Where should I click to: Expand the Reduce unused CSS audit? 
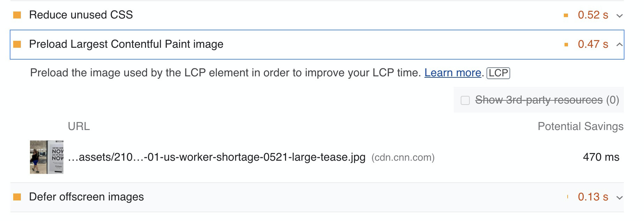[x=619, y=15]
